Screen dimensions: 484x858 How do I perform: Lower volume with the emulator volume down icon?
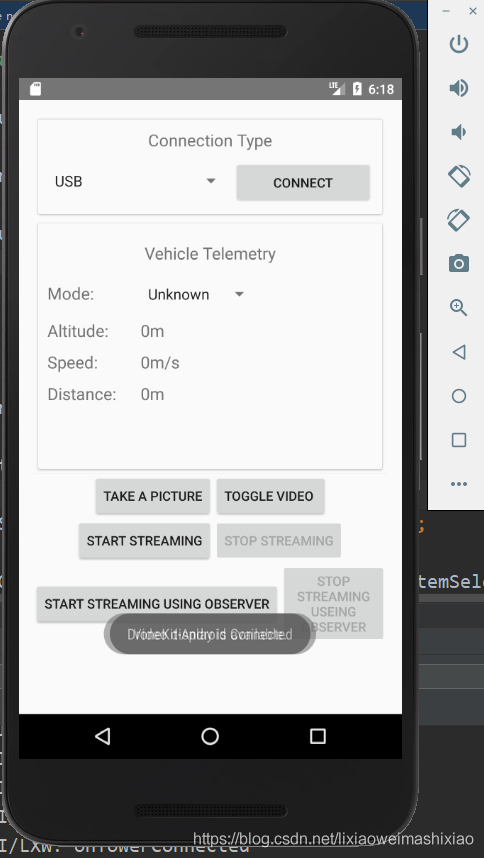(458, 132)
